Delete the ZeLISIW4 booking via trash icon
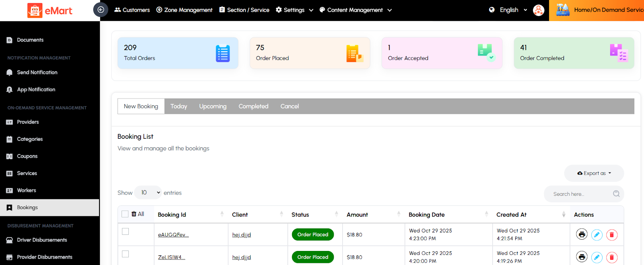 [x=611, y=257]
